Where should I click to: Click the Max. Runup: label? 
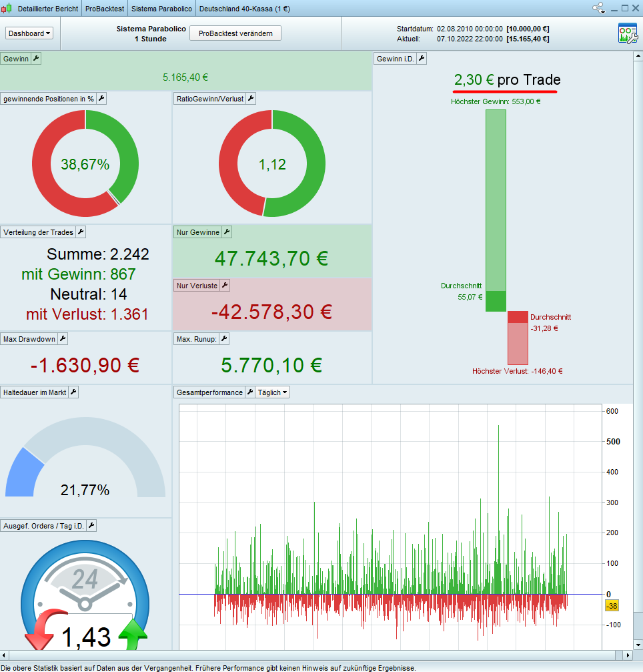coord(197,338)
